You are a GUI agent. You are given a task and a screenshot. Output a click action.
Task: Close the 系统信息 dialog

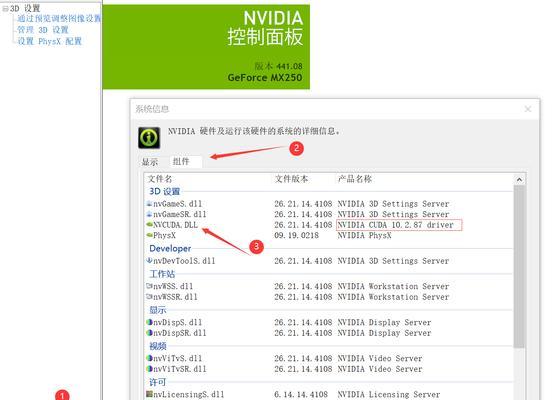coord(528,109)
